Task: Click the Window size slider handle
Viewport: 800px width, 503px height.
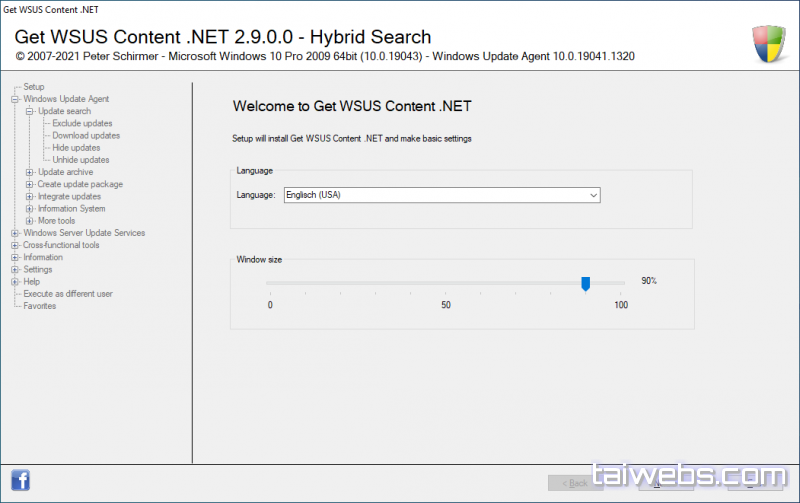Action: tap(586, 284)
